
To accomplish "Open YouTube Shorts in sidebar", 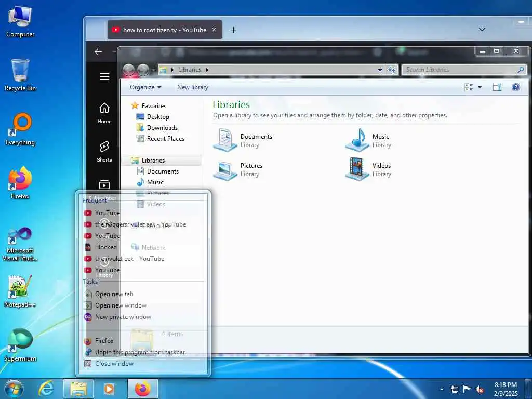I will point(104,152).
